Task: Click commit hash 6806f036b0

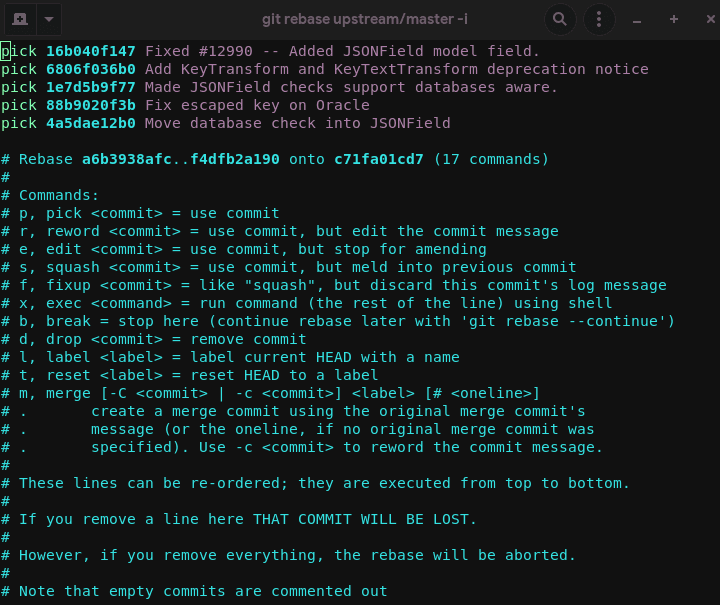Action: tap(91, 69)
